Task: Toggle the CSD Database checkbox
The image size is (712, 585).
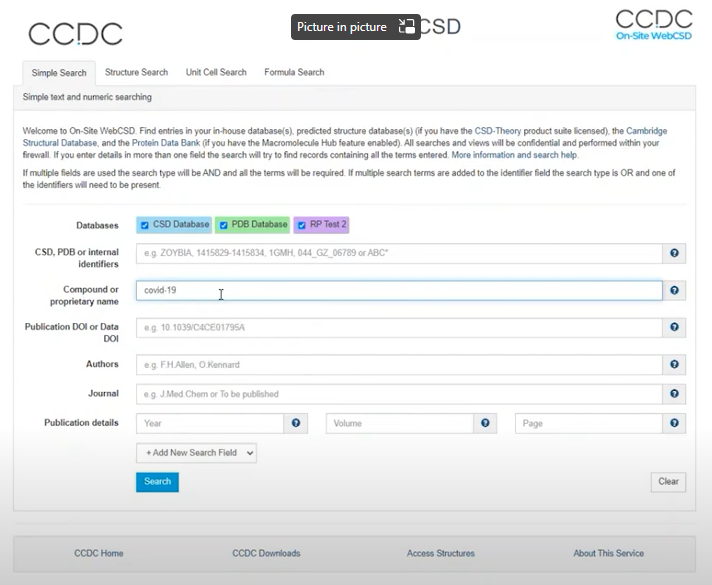Action: pos(145,225)
